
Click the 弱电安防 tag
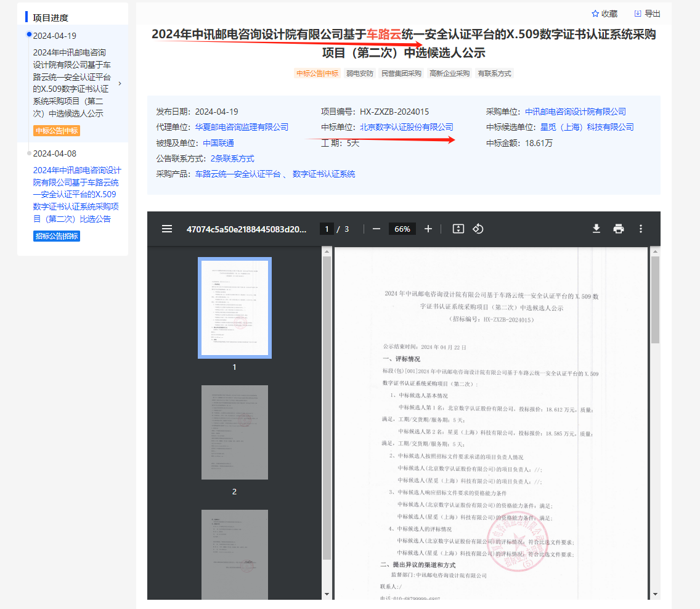[359, 73]
